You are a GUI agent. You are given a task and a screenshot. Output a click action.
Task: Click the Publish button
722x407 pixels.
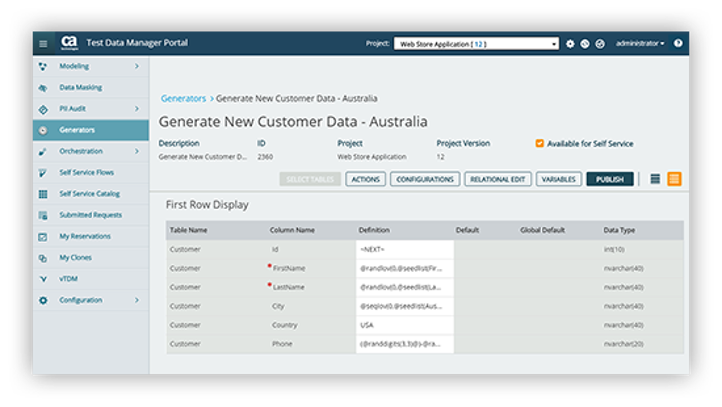pos(609,179)
